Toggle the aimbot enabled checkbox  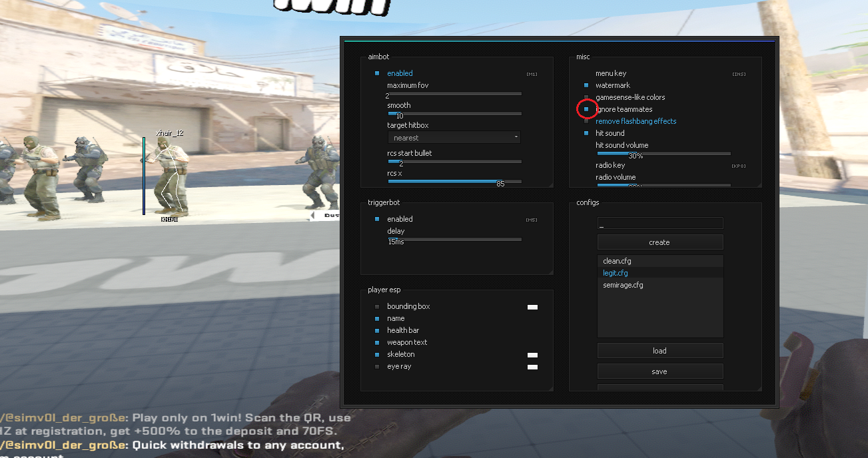point(377,73)
